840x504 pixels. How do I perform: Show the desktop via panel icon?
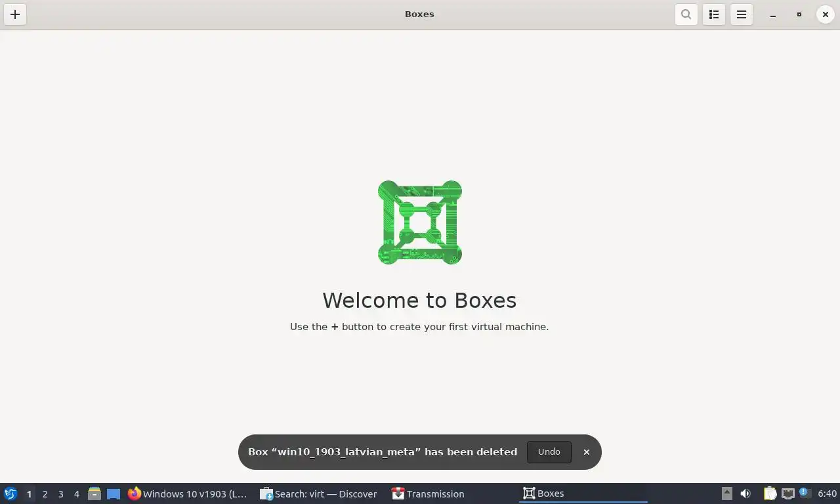click(x=114, y=493)
